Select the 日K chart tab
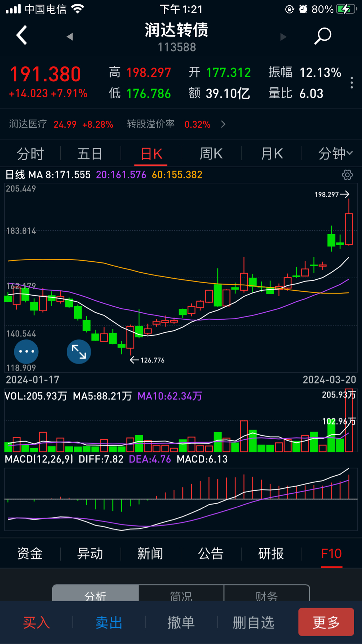The height and width of the screenshot is (644, 362). [x=151, y=154]
